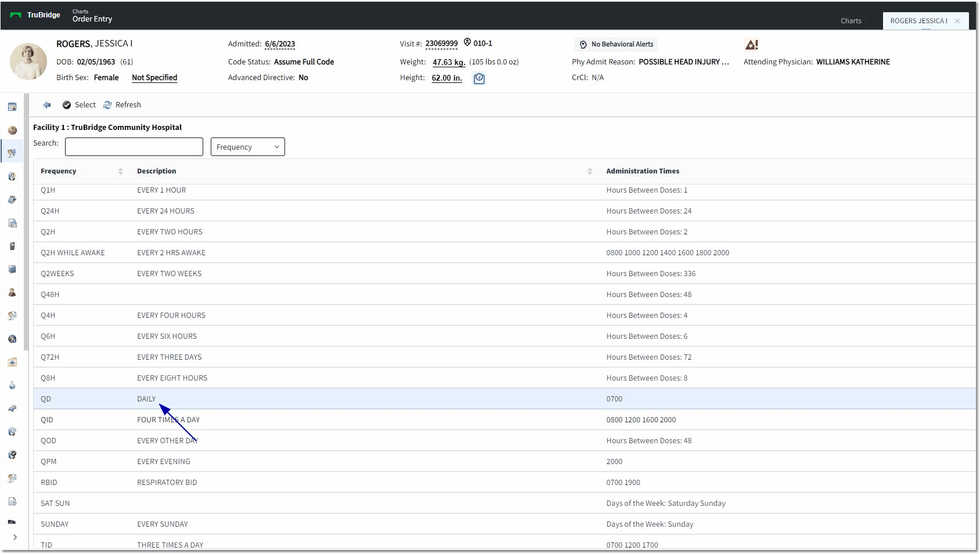Click the sidebar vertical scrollbar
The height and width of the screenshot is (554, 980).
point(26,222)
